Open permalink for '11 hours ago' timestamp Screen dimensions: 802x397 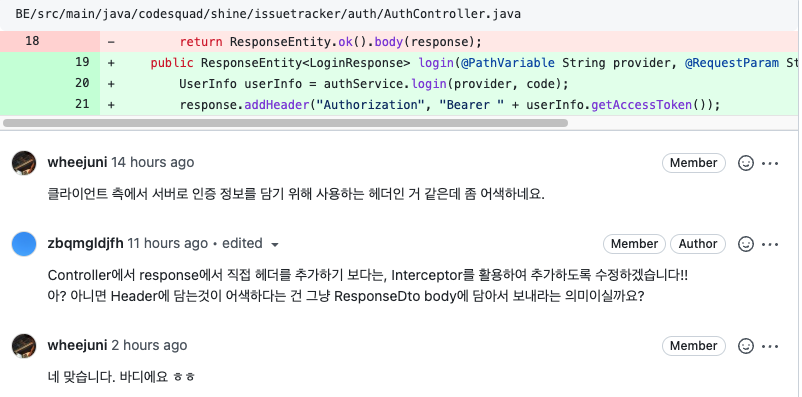(167, 244)
